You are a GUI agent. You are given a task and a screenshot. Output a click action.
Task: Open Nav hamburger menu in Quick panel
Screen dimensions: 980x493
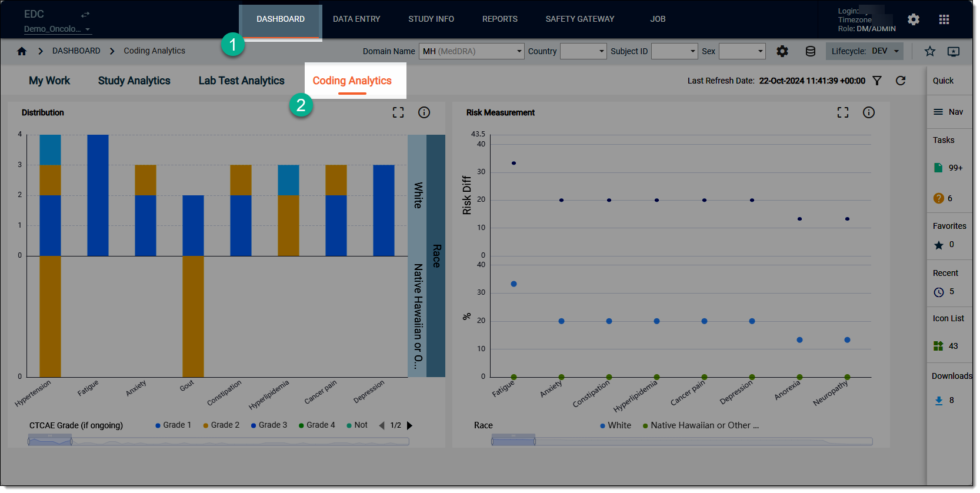938,112
